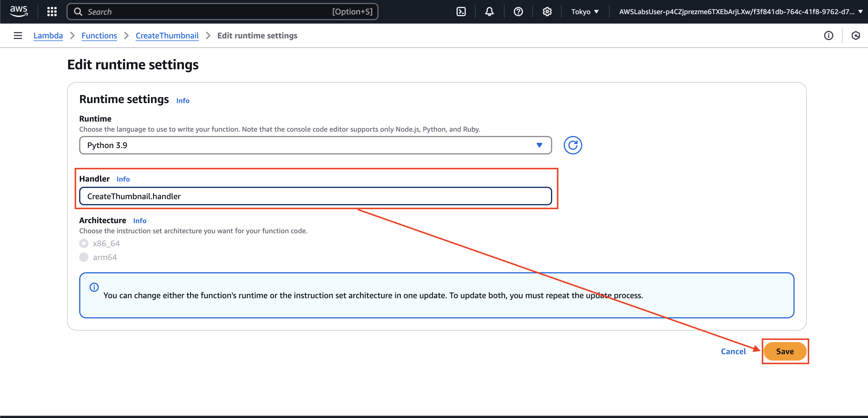Open the settings gear icon
The height and width of the screenshot is (418, 868).
547,12
